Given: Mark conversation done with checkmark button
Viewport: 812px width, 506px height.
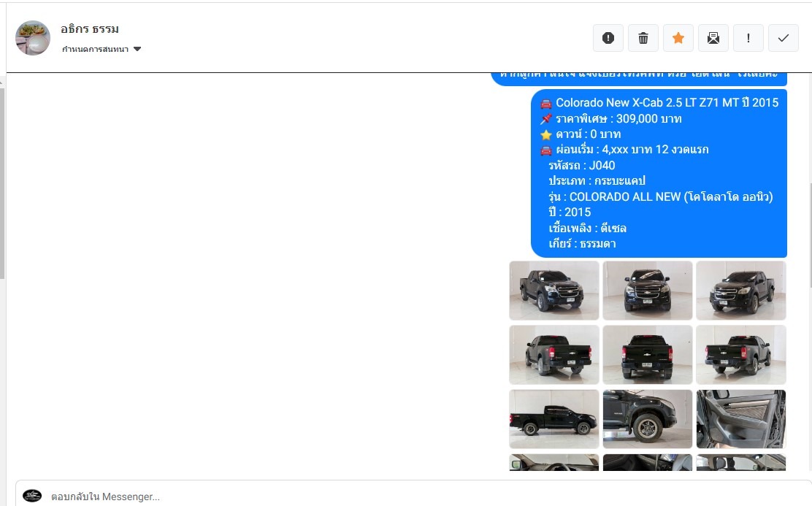Looking at the screenshot, I should click(784, 38).
